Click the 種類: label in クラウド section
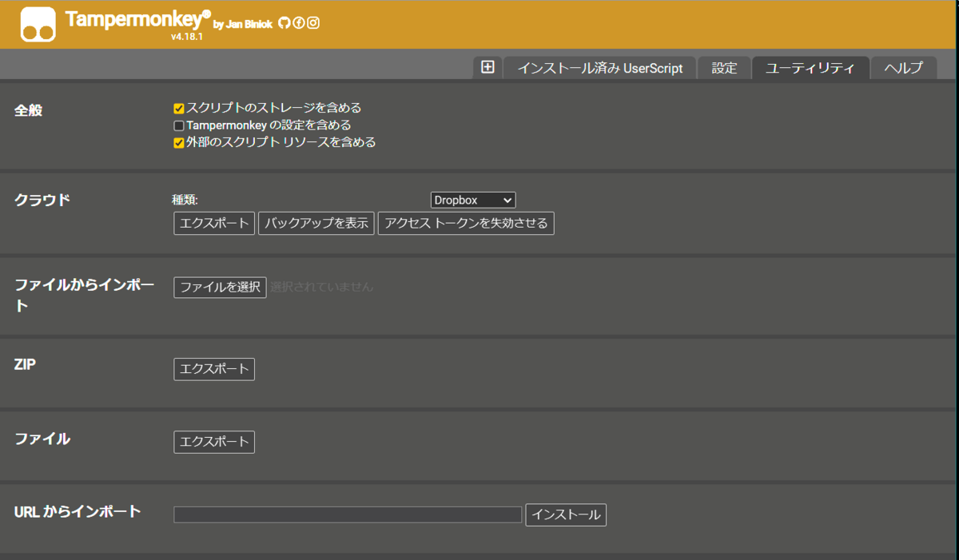Screen dimensions: 959x560 click(185, 200)
